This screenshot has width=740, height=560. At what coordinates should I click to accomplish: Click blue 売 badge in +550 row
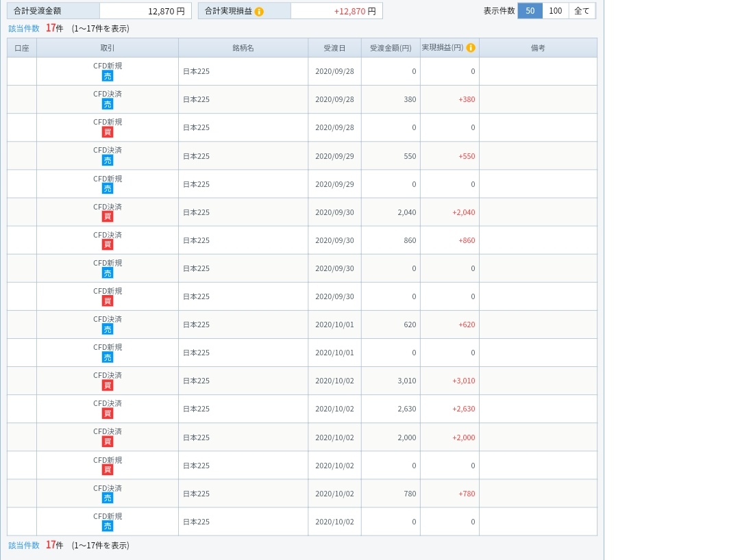coord(108,161)
